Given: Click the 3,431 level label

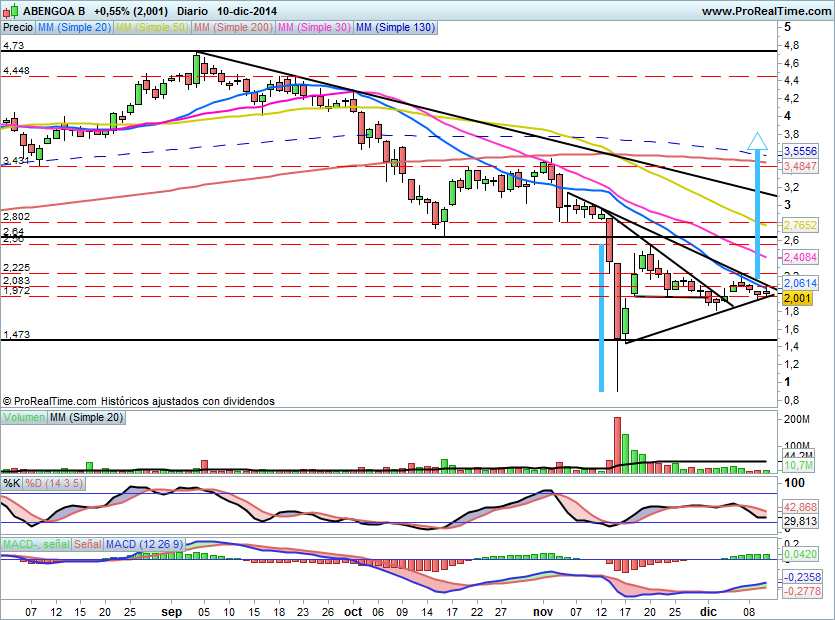Looking at the screenshot, I should pos(16,160).
